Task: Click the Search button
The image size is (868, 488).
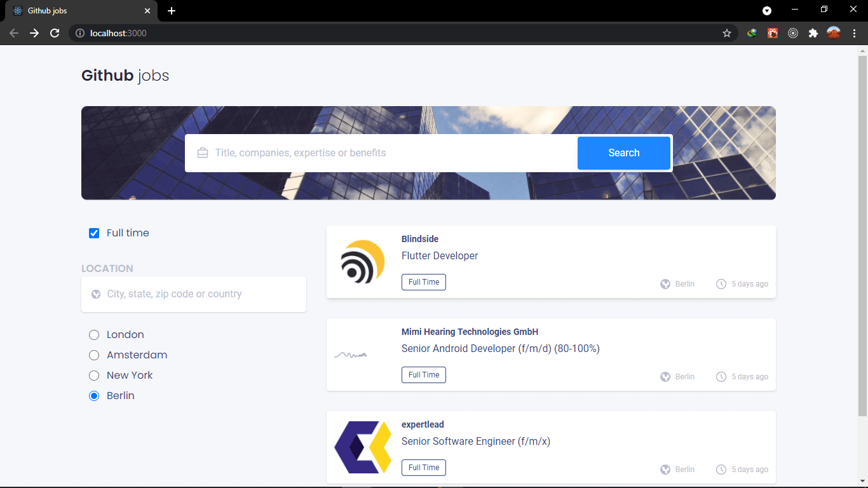Action: point(623,152)
